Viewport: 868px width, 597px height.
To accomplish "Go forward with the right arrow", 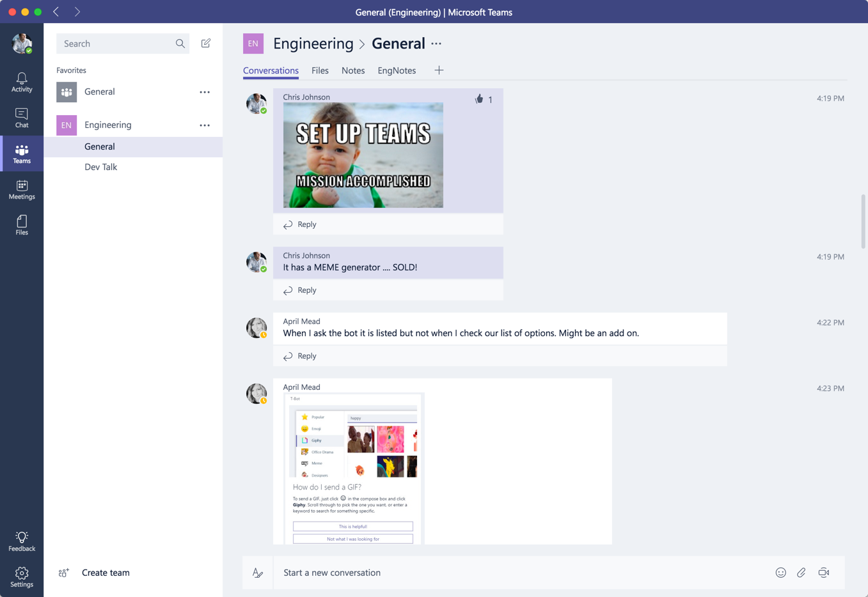I will coord(77,12).
